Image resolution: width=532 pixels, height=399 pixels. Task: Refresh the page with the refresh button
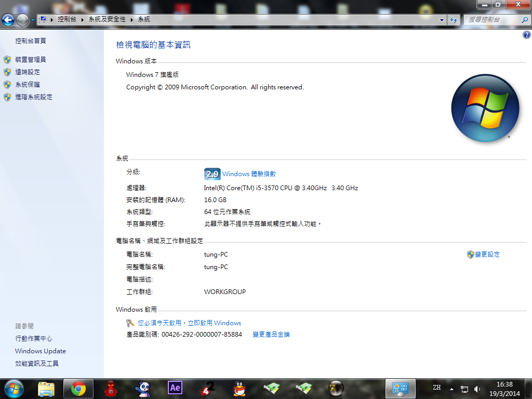[454, 20]
